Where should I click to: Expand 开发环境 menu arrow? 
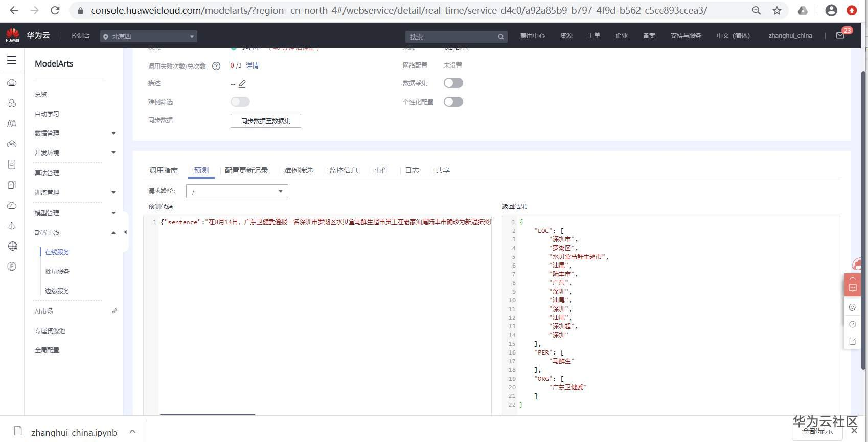coord(113,152)
